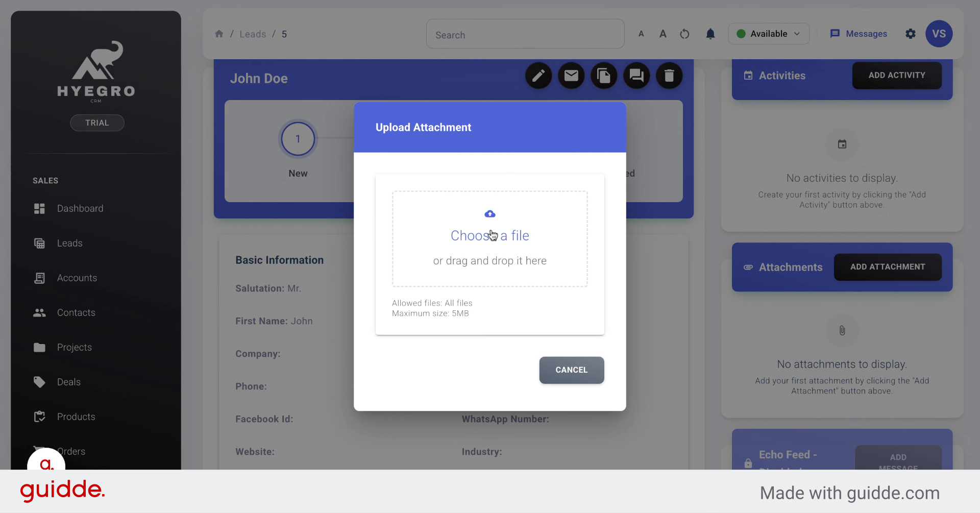Click the "Salutation: Mr." field text
The image size is (980, 513).
click(x=268, y=288)
